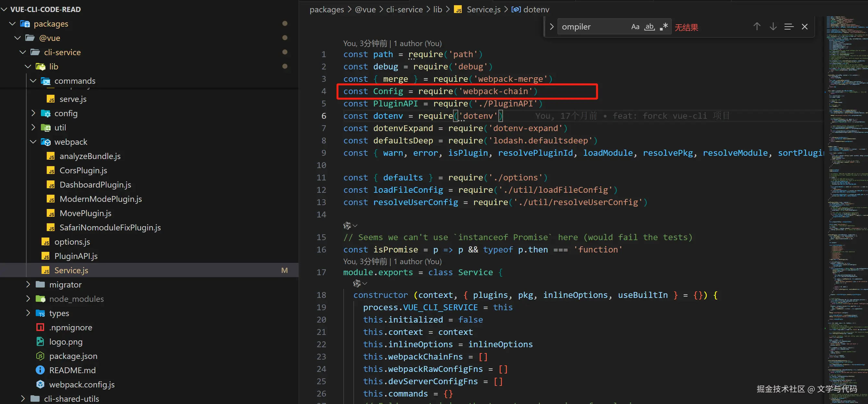Expand replace field in find widget
The width and height of the screenshot is (868, 404).
click(x=552, y=27)
